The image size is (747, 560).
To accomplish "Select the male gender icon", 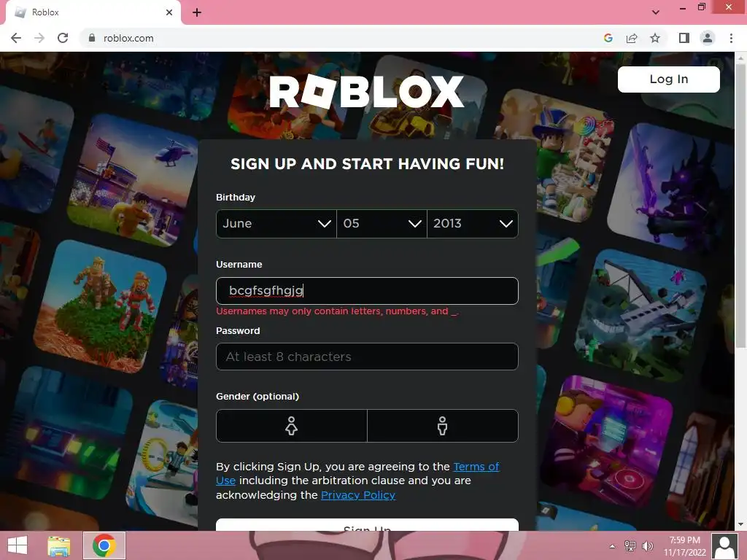I will tap(443, 426).
